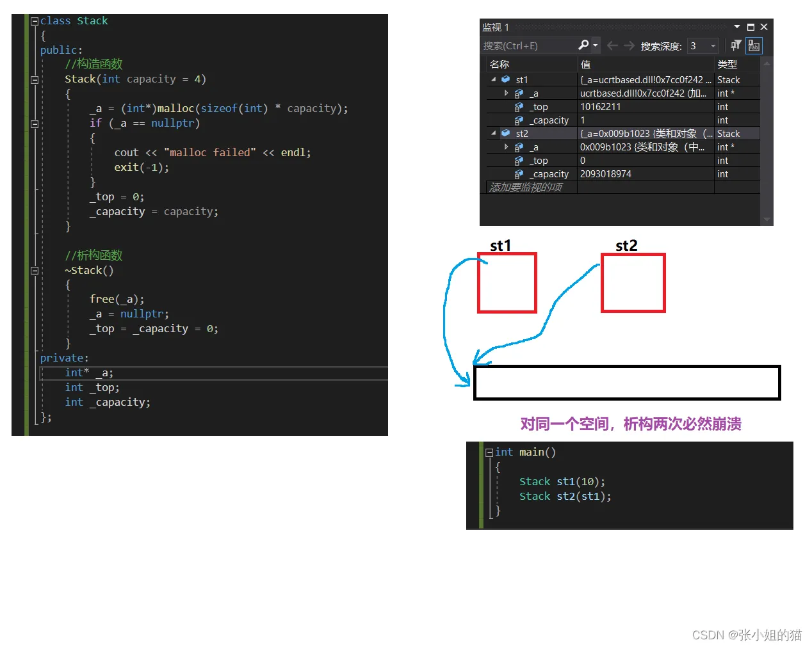Click the private field icon of st2 _a
This screenshot has width=812, height=647.
click(519, 147)
